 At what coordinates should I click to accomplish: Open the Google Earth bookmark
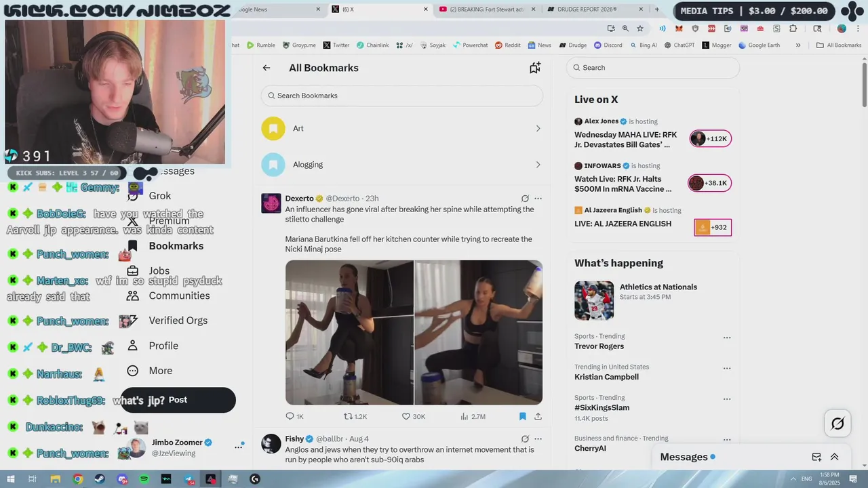click(759, 45)
